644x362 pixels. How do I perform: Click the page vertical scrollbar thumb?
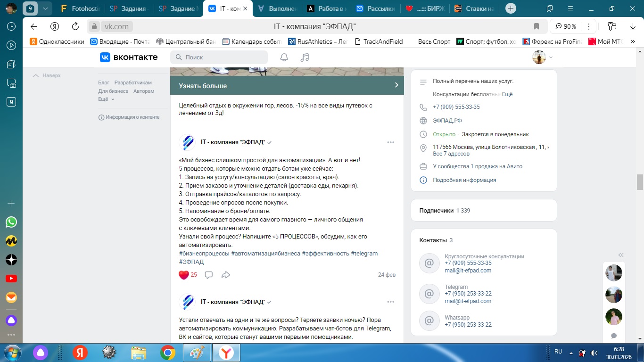(640, 181)
